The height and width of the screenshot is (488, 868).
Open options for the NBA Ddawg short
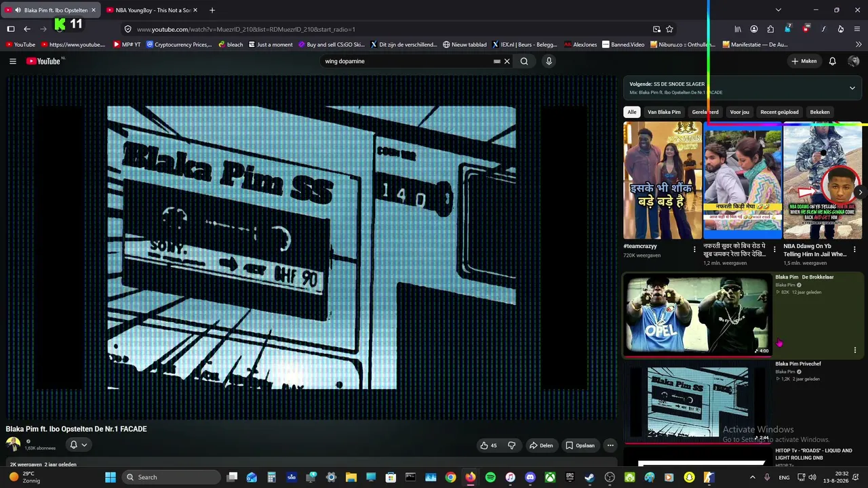click(x=854, y=249)
